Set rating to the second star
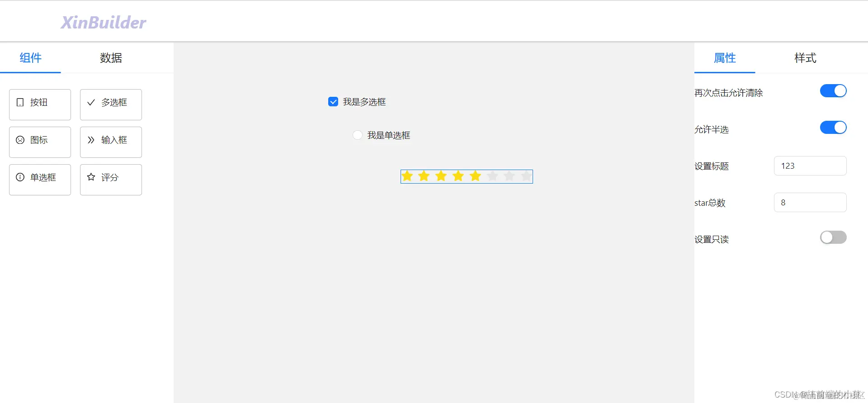 pos(424,176)
